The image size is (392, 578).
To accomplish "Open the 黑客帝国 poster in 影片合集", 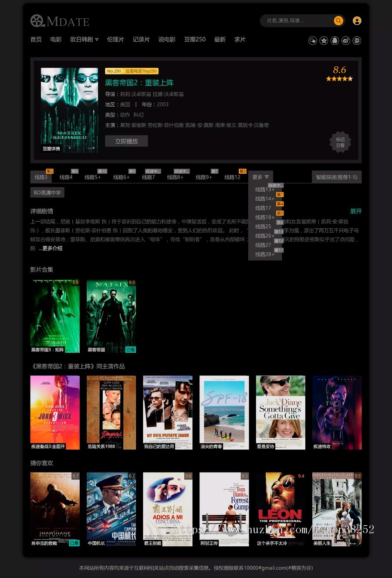I will coord(111,316).
